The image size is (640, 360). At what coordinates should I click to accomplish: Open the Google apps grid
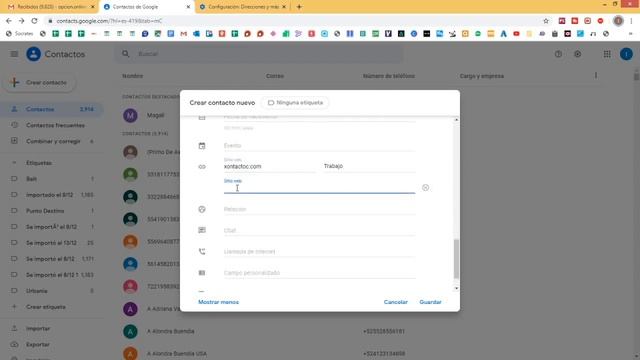click(607, 54)
